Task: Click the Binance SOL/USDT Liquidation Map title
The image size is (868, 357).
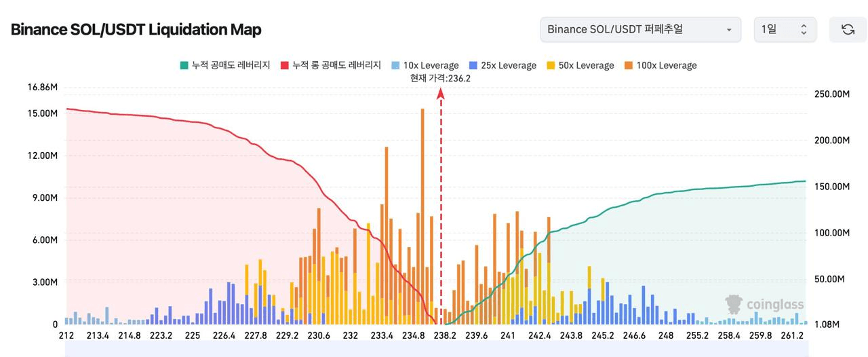Action: [x=136, y=30]
